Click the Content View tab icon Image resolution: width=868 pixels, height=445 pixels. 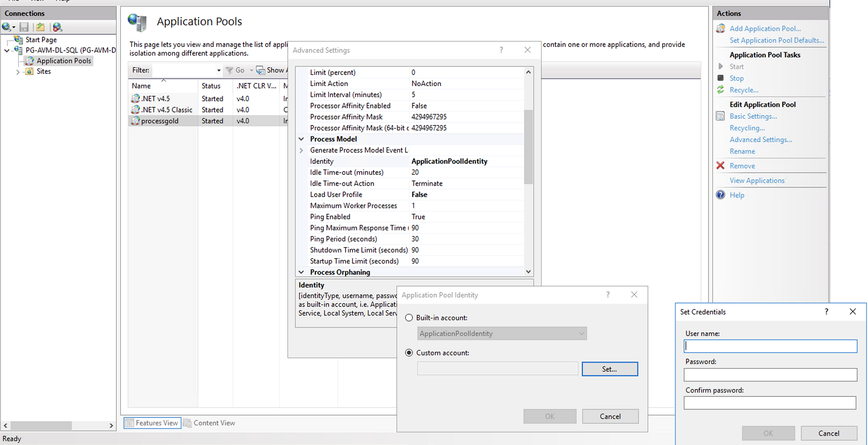point(188,423)
